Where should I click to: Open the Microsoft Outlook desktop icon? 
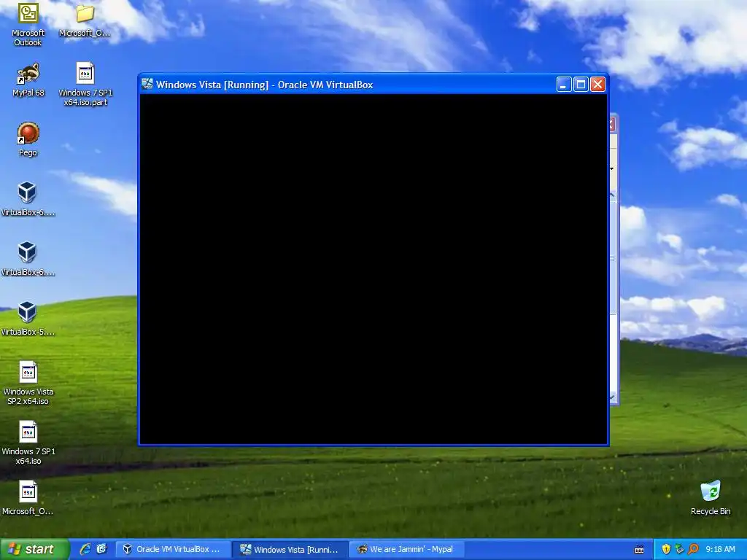pyautogui.click(x=28, y=24)
